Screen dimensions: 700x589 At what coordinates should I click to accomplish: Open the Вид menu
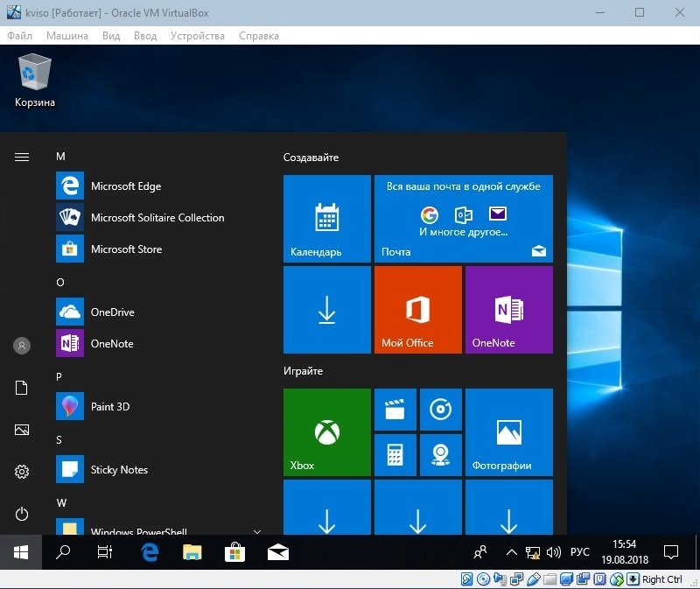tap(111, 36)
